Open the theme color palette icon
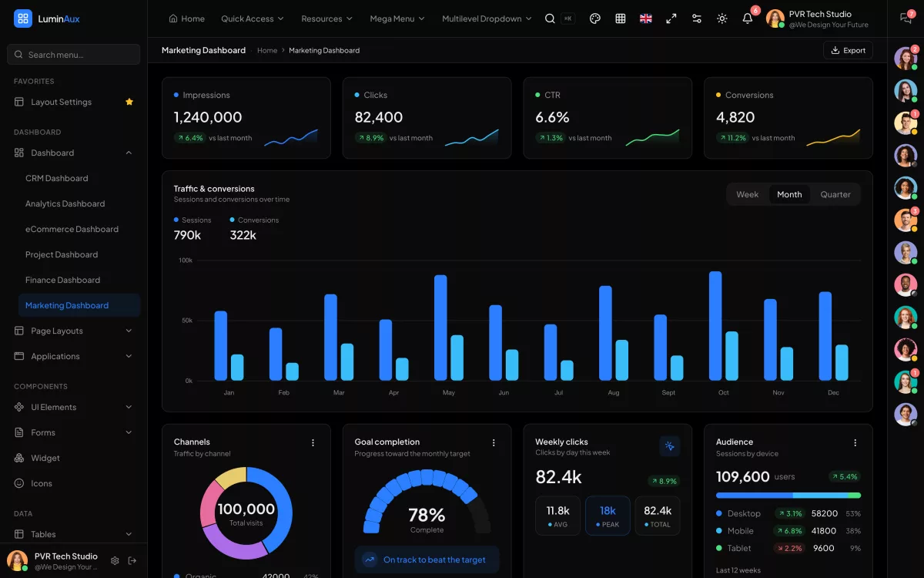The width and height of the screenshot is (924, 578). point(594,18)
